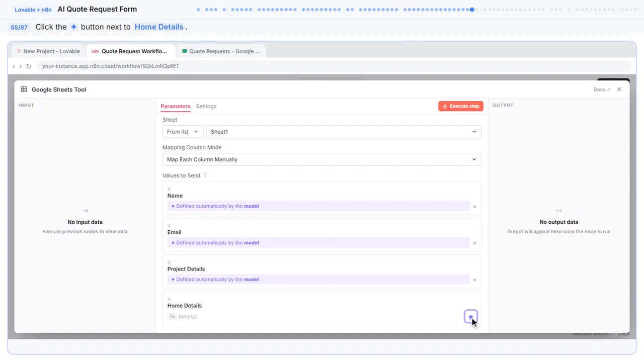Click the Lovable + n8n label

[33, 10]
